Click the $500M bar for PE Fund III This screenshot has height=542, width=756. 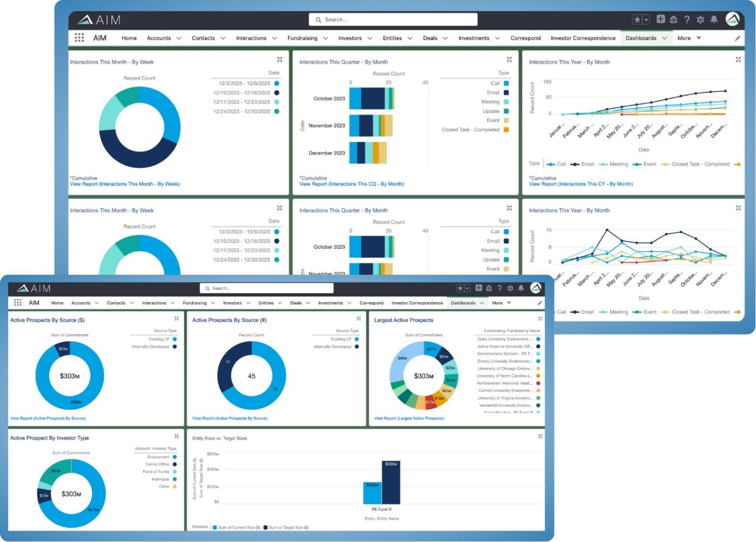tap(391, 483)
